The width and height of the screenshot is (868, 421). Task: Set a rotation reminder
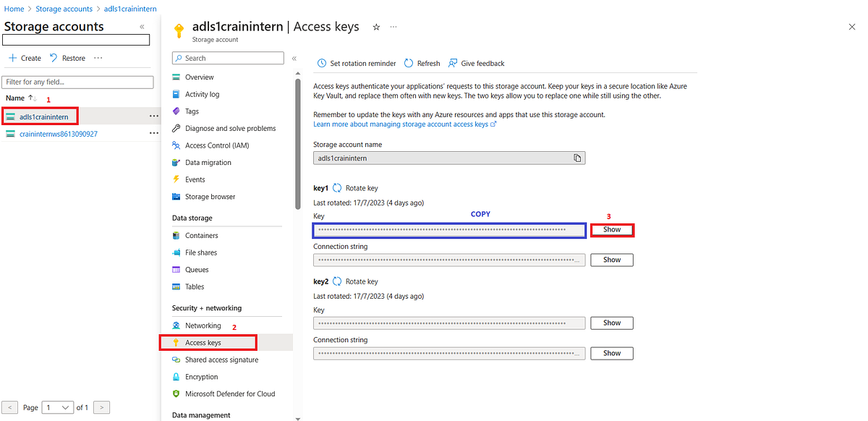[x=356, y=63]
